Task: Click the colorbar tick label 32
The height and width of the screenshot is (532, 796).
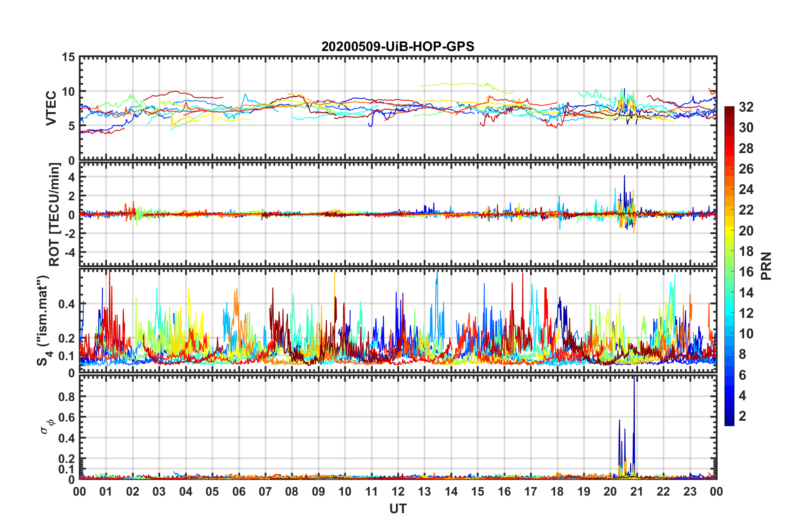Action: point(746,107)
